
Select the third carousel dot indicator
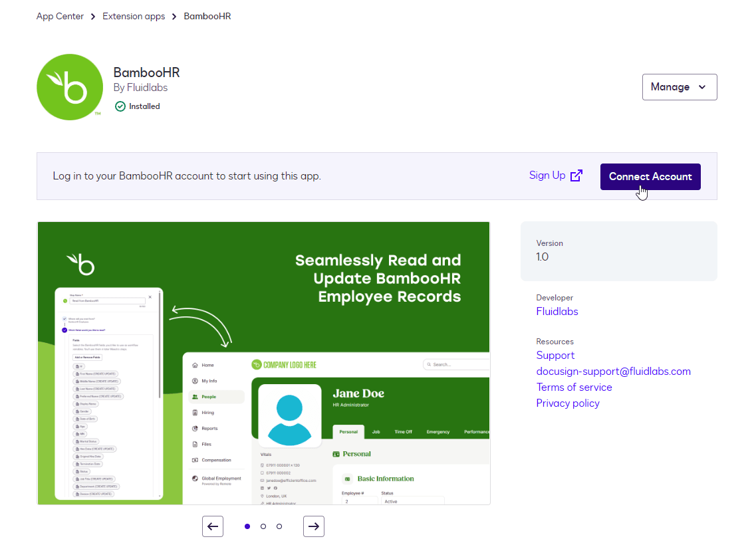(x=279, y=526)
